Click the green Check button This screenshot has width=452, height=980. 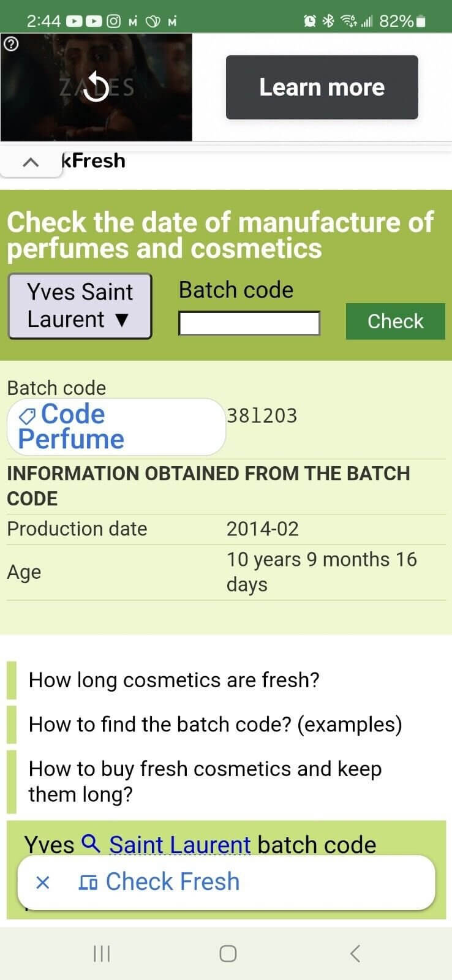(395, 321)
